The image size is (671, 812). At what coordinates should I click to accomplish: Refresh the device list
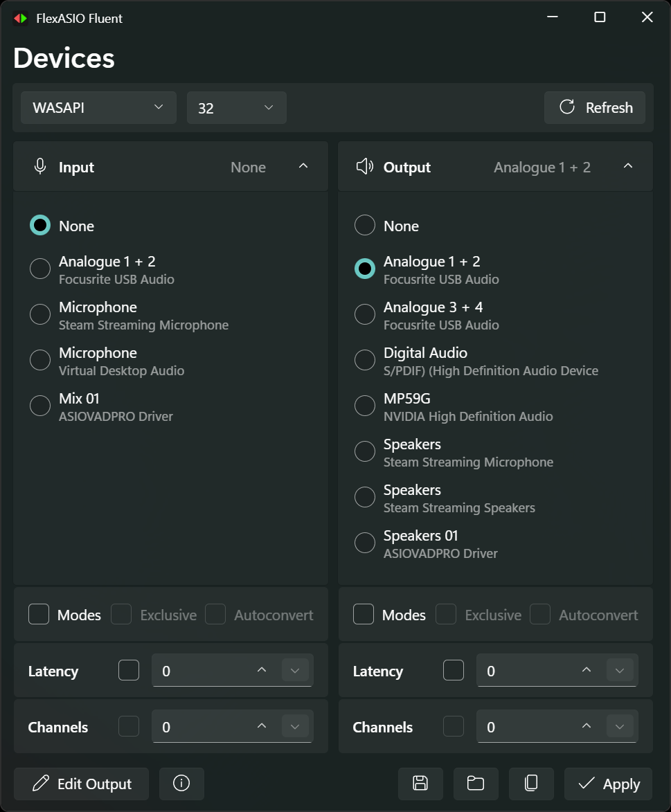(595, 108)
